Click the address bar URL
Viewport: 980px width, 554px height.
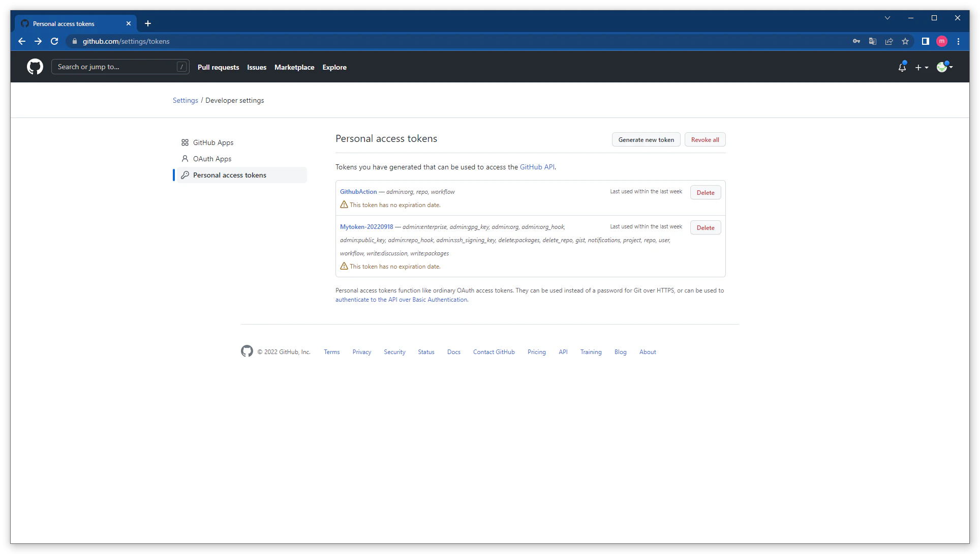(x=126, y=41)
